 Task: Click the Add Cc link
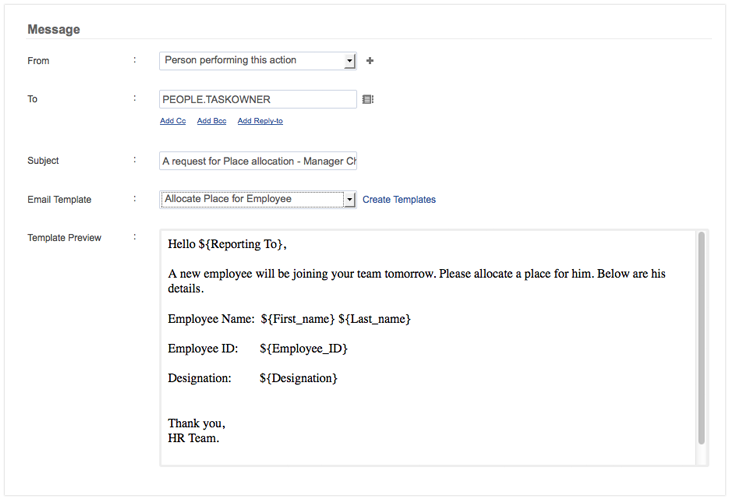[x=173, y=121]
